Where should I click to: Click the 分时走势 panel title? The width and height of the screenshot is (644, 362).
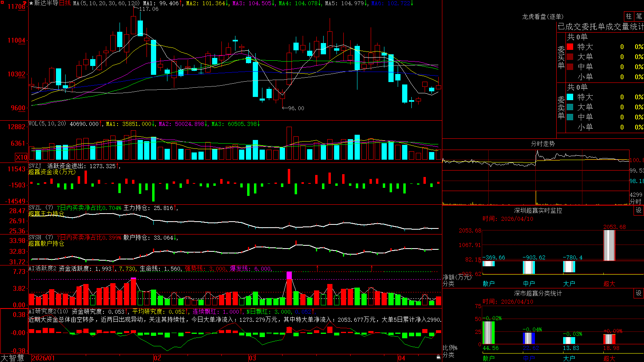pyautogui.click(x=543, y=144)
